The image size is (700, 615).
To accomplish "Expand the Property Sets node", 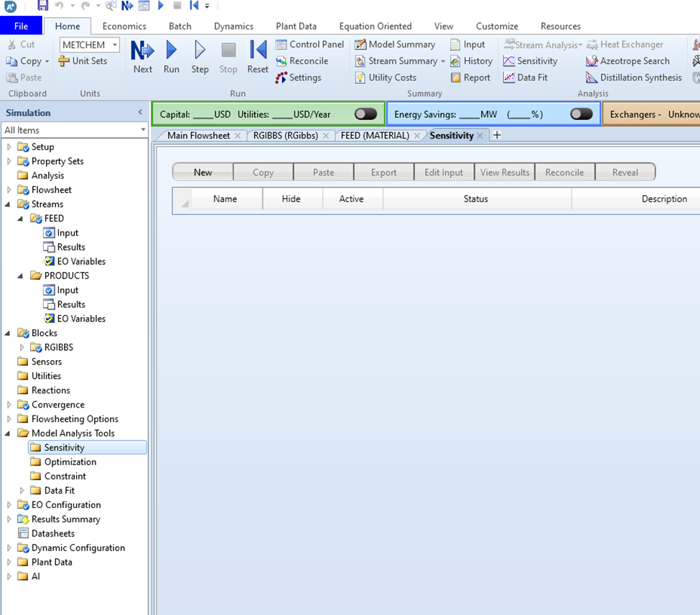I will click(9, 161).
